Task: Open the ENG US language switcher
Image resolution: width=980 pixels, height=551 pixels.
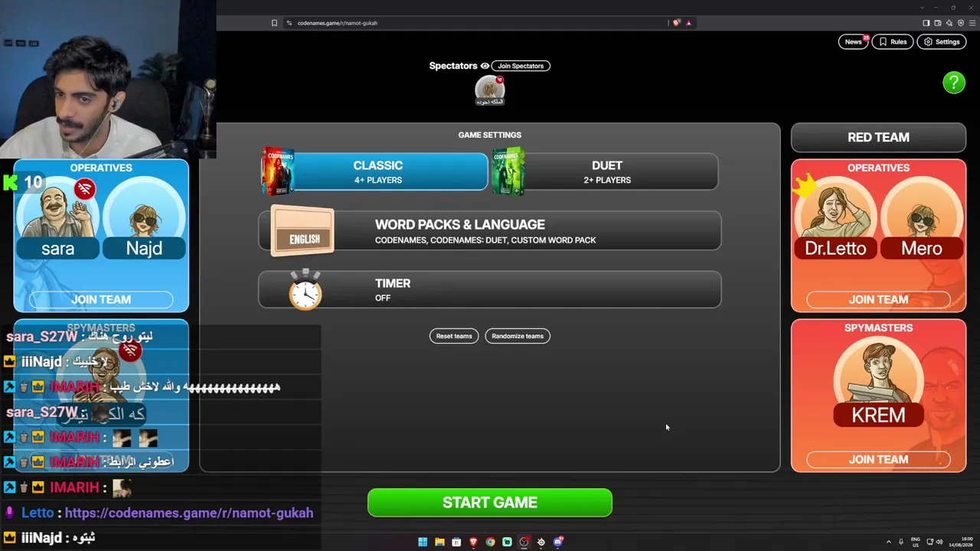Action: [916, 542]
